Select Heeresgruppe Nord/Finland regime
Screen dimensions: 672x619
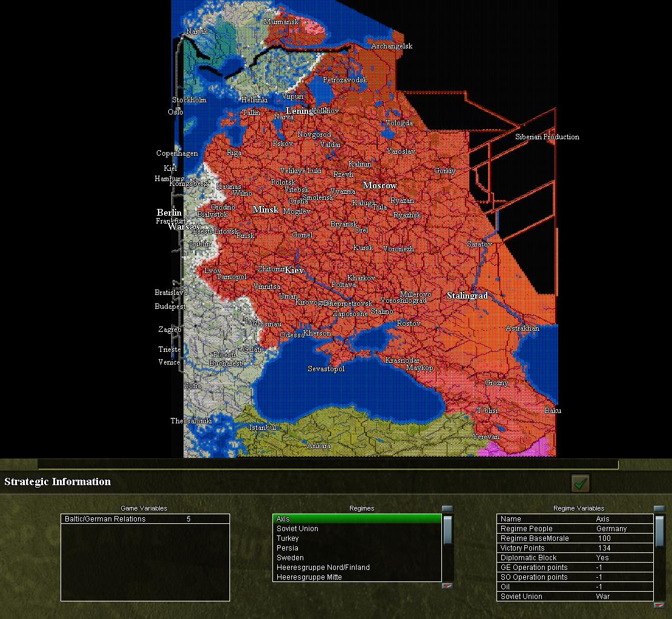coord(357,568)
